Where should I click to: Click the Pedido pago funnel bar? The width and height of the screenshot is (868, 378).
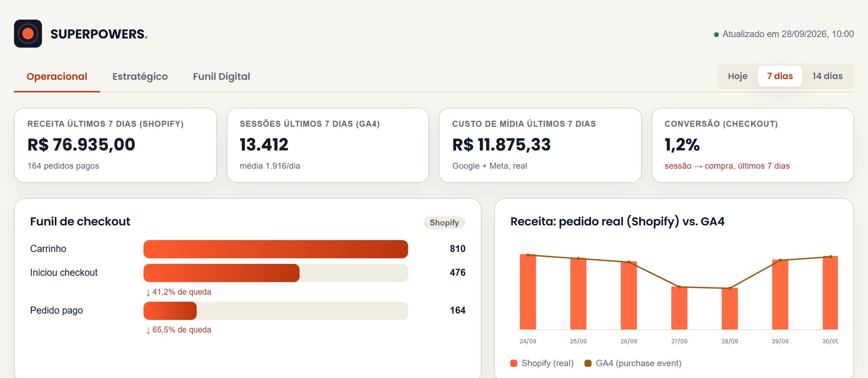click(x=276, y=311)
